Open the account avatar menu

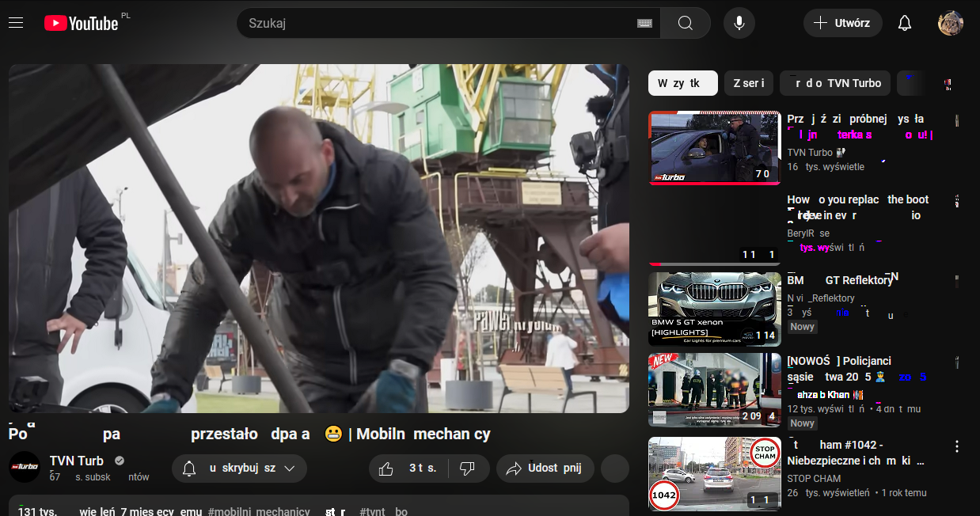tap(951, 23)
